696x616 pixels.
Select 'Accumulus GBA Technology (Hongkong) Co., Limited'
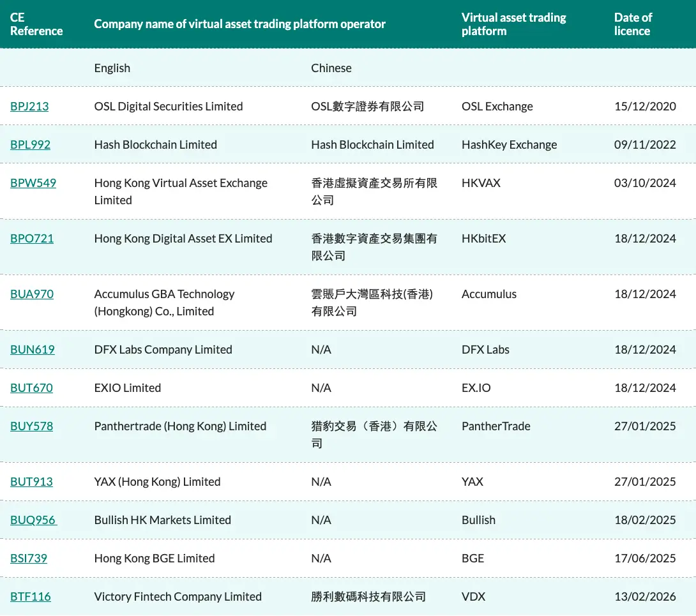point(164,303)
